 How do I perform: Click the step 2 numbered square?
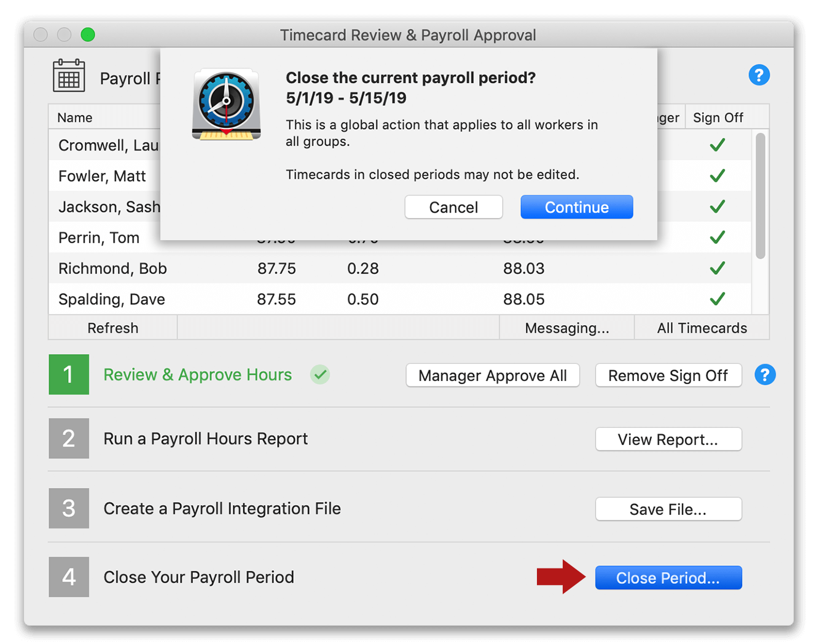pos(69,438)
